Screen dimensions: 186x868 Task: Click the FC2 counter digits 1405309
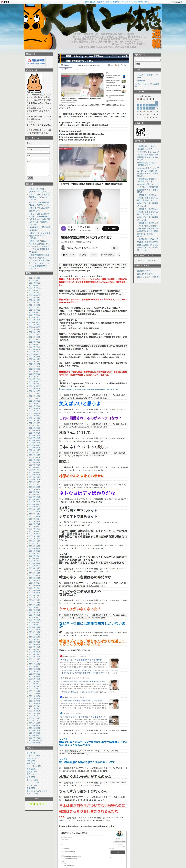click(37, 804)
